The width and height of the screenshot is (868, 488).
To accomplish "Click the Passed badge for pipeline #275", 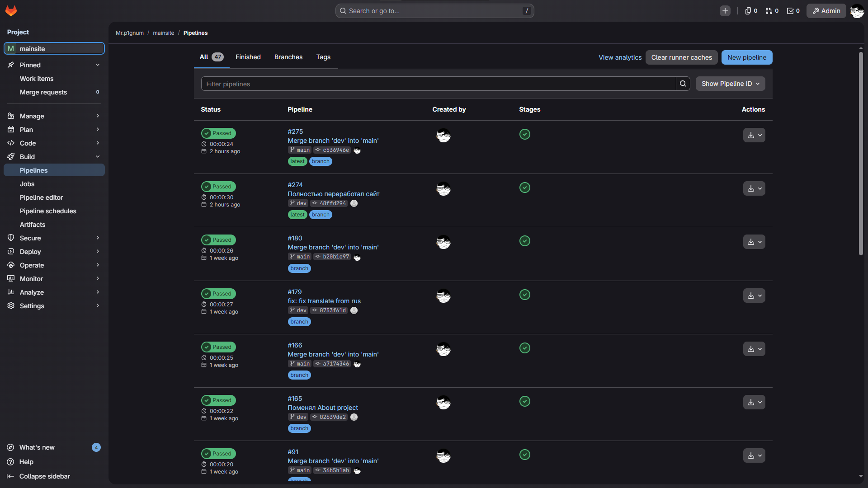I will pyautogui.click(x=218, y=133).
